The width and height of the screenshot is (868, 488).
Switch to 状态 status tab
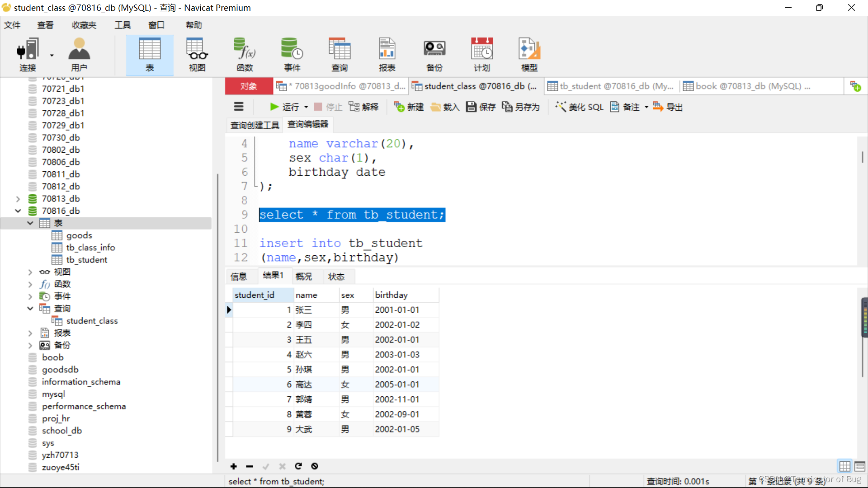(x=336, y=276)
